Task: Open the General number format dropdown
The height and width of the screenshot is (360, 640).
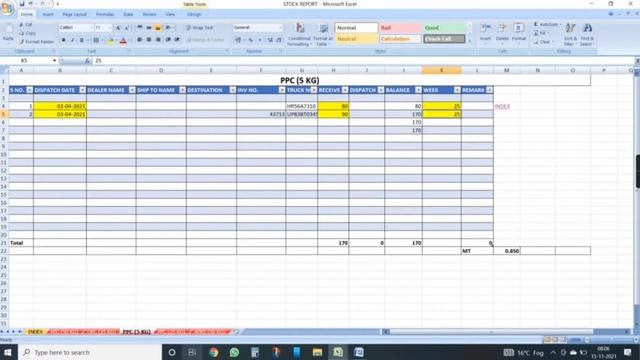Action: click(x=280, y=27)
